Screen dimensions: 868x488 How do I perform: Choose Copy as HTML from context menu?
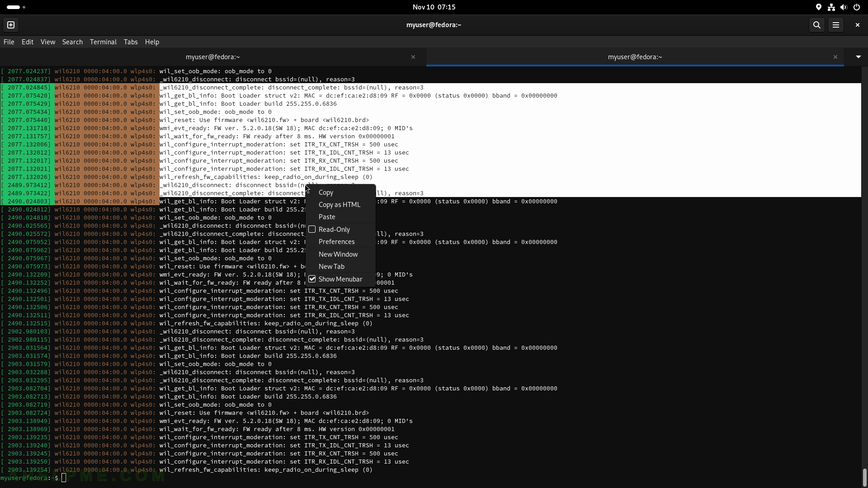point(341,205)
